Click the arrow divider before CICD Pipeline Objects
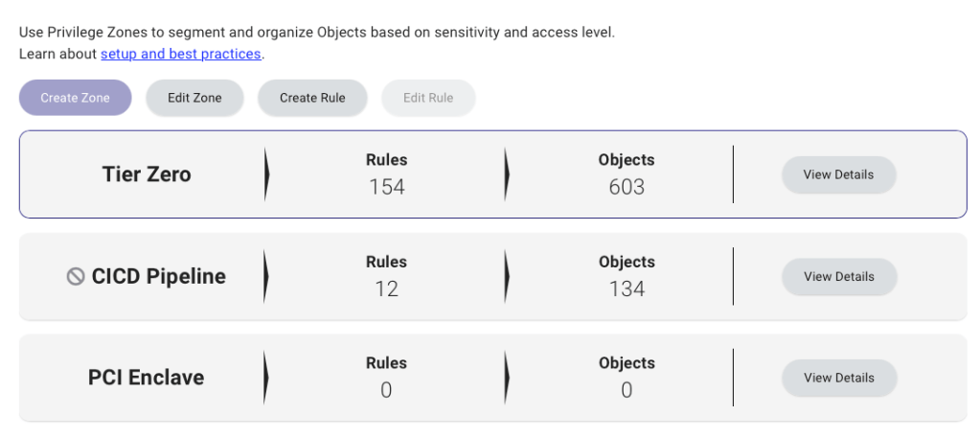 click(x=506, y=276)
